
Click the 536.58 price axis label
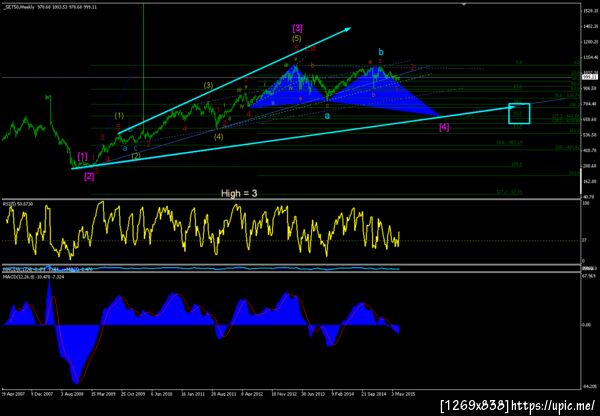[590, 135]
